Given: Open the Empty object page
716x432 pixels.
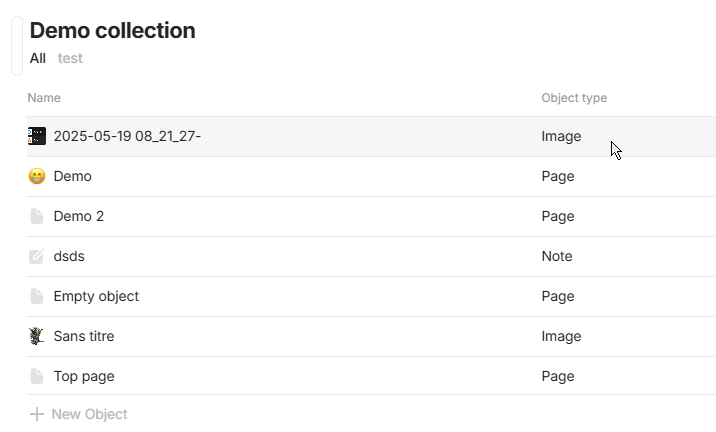Looking at the screenshot, I should (96, 296).
